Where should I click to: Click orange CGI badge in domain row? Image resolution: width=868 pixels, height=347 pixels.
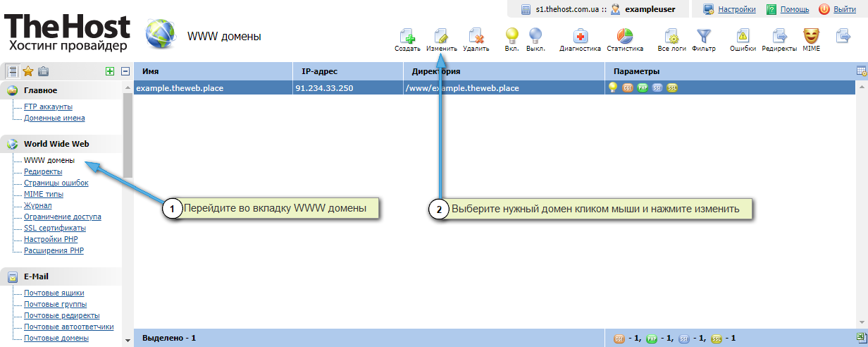627,88
